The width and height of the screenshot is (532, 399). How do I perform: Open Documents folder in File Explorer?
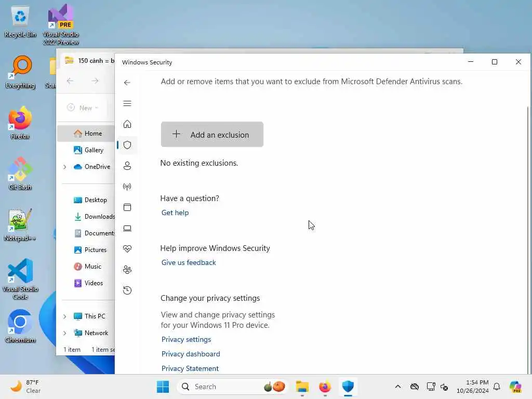coord(94,233)
